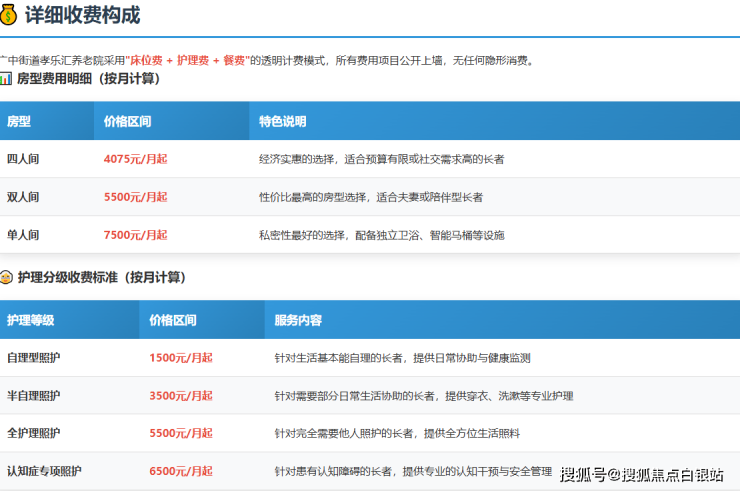
Task: Select the 四人间 row label
Action: click(23, 159)
